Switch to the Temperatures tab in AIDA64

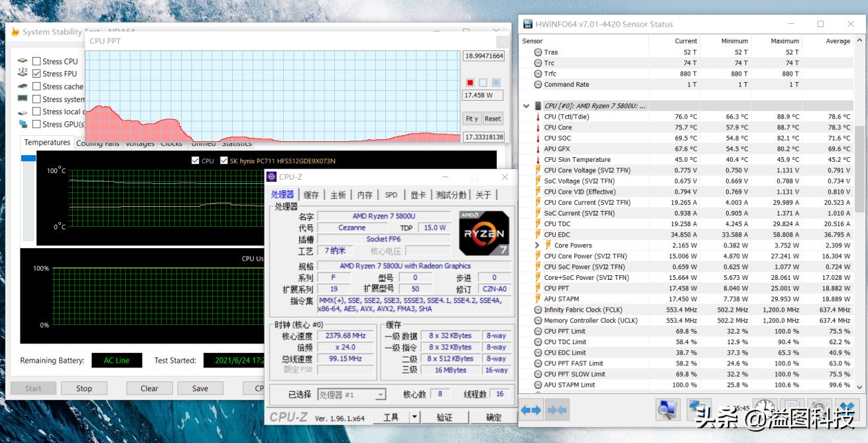tap(47, 143)
